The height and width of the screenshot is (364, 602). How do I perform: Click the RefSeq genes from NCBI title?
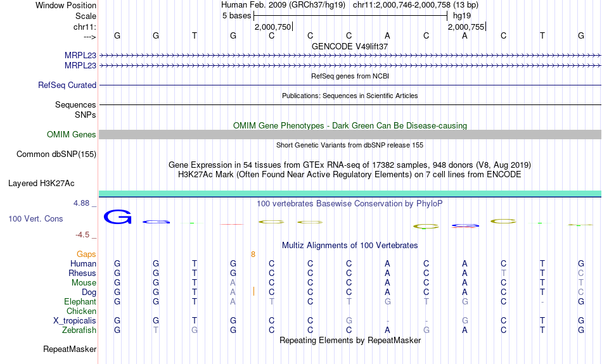pos(350,76)
